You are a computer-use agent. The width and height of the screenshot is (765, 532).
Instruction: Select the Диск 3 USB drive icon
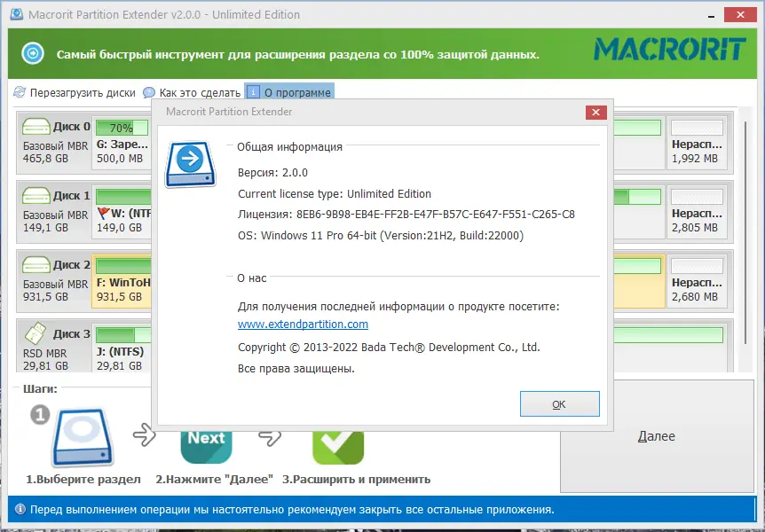pyautogui.click(x=35, y=334)
